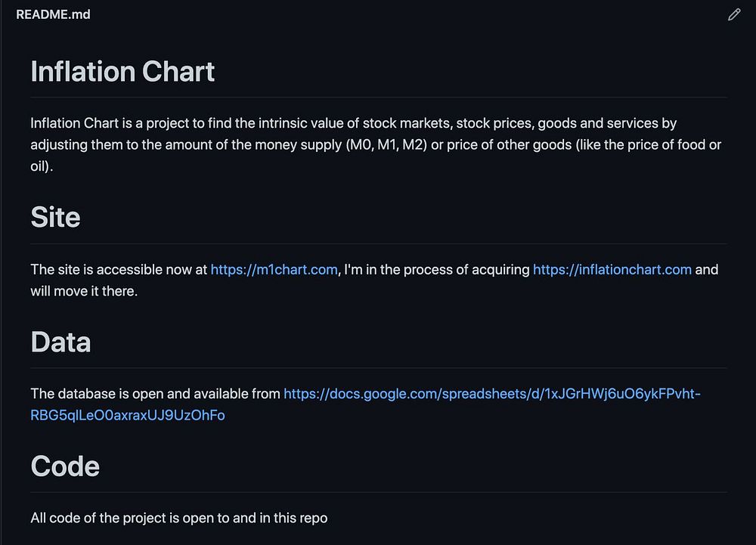The width and height of the screenshot is (756, 545).
Task: Click the "Code" section heading
Action: click(65, 466)
